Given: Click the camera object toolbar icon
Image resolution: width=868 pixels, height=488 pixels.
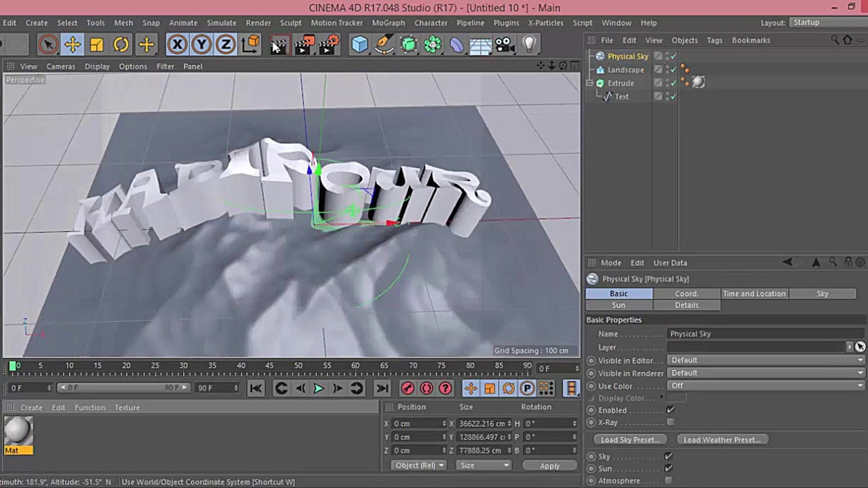Looking at the screenshot, I should tap(504, 44).
